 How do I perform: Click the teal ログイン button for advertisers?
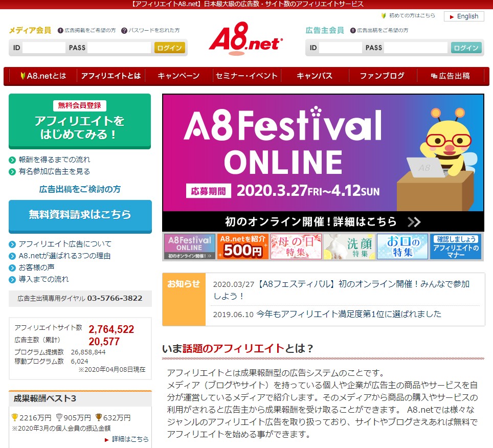point(466,48)
